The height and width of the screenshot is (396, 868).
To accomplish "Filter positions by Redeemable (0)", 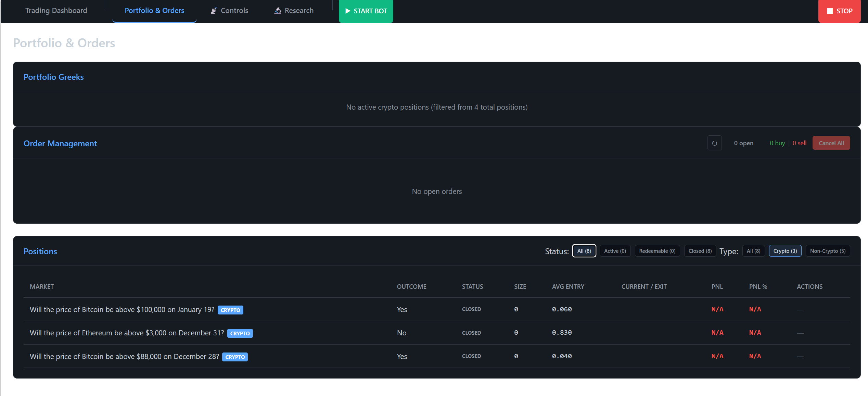I will 657,251.
